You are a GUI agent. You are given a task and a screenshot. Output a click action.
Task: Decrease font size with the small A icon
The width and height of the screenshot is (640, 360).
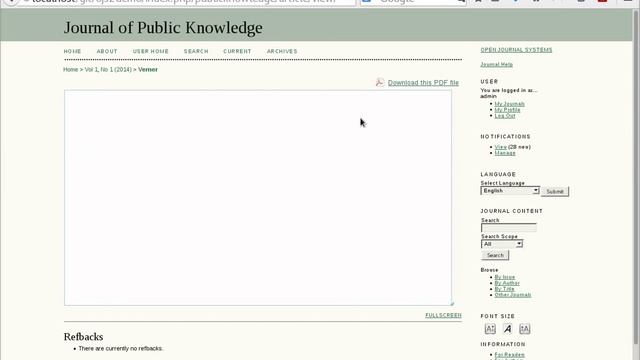point(490,329)
